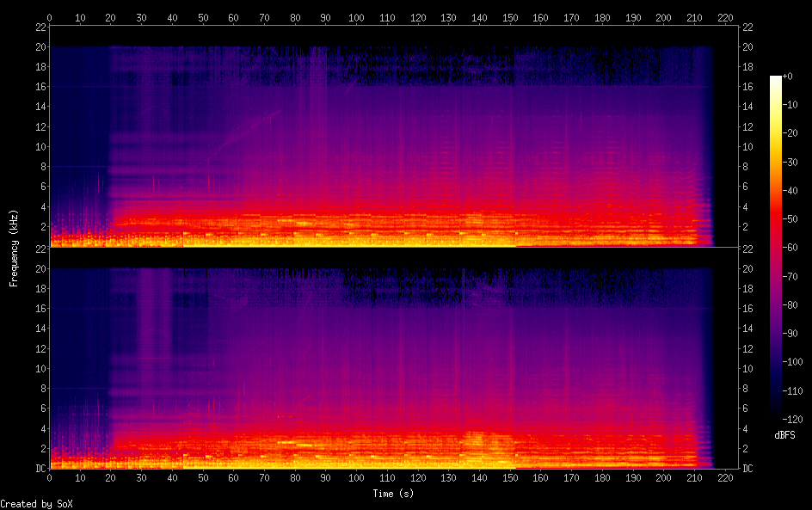Click the 'Time (s)' axis label
The width and height of the screenshot is (812, 510).
tap(393, 494)
